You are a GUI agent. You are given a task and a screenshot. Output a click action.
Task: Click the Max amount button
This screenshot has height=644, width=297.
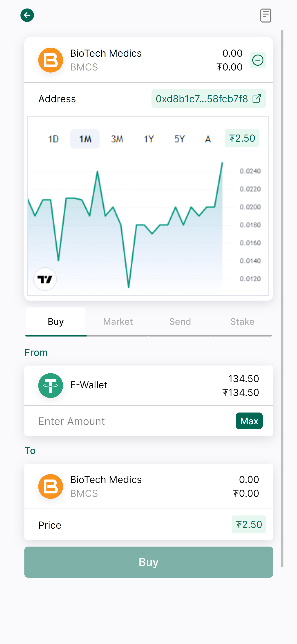[x=249, y=421]
